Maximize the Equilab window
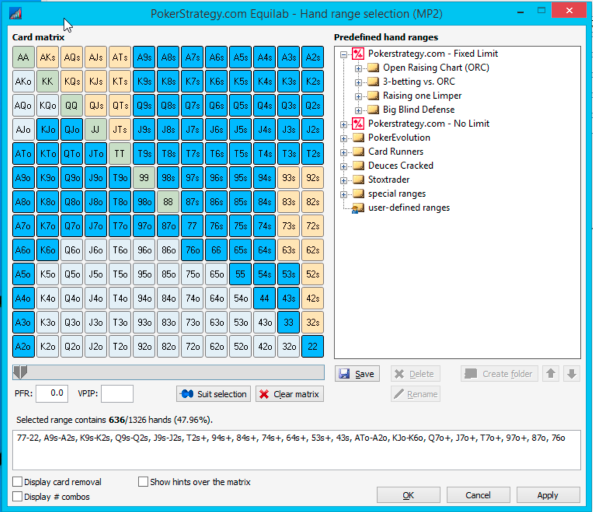The height and width of the screenshot is (512, 593). click(542, 11)
